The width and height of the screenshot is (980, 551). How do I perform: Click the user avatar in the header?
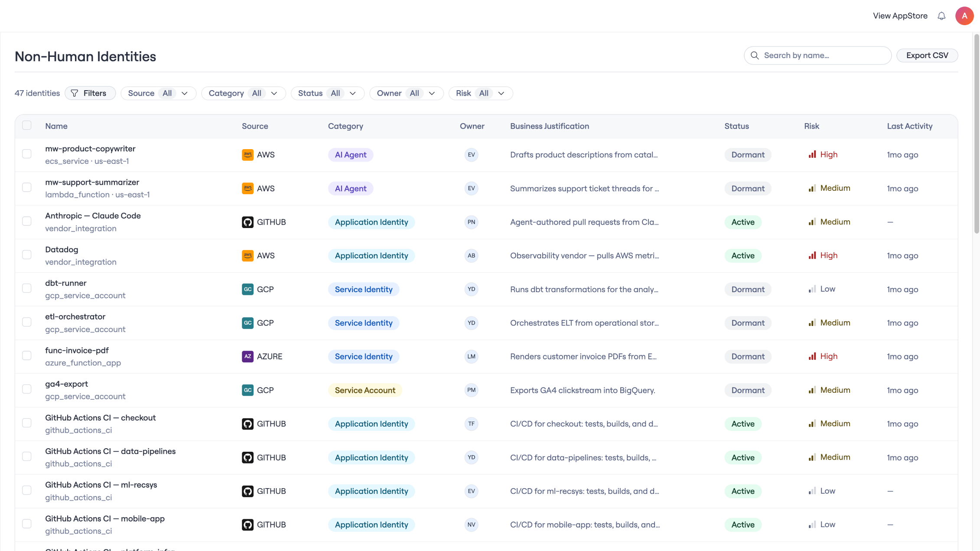pos(964,16)
